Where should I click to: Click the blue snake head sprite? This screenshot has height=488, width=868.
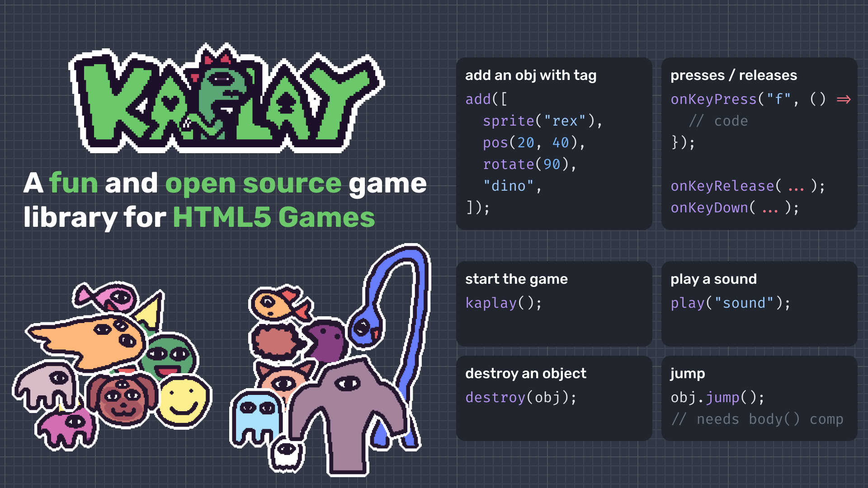tap(365, 326)
